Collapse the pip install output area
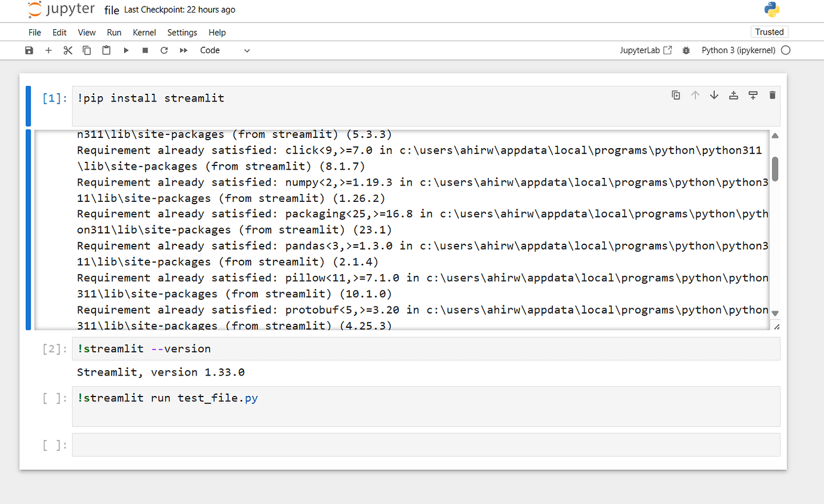The height and width of the screenshot is (504, 824). 27,227
